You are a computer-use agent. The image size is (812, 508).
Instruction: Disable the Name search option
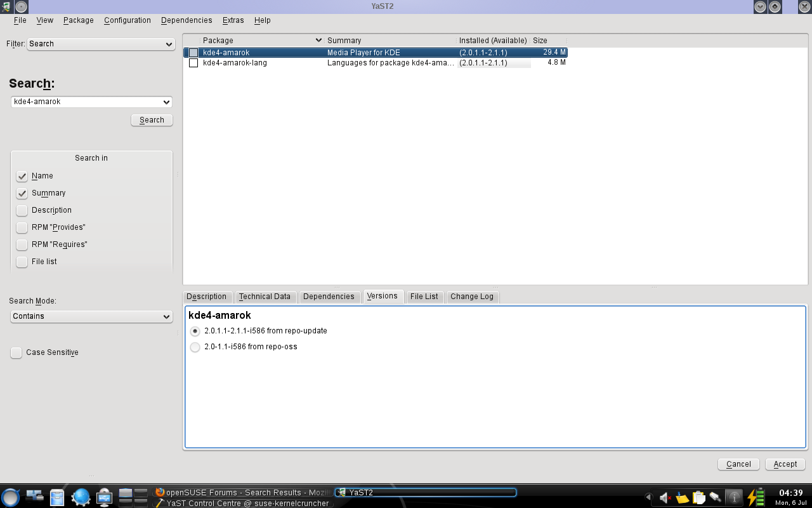pyautogui.click(x=22, y=176)
